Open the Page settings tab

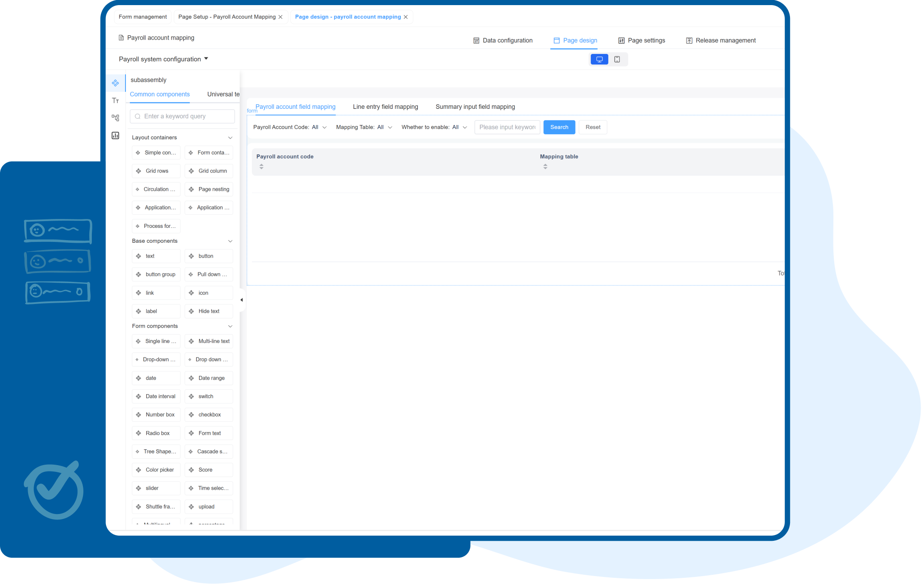pyautogui.click(x=642, y=40)
